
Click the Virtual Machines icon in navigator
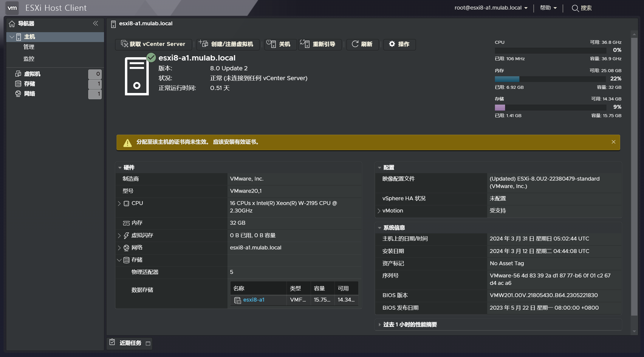click(18, 74)
